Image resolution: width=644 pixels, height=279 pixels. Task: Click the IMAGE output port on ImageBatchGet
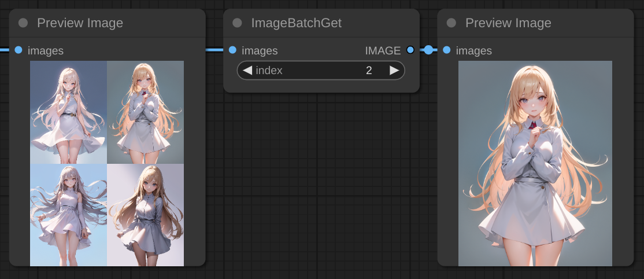[410, 50]
